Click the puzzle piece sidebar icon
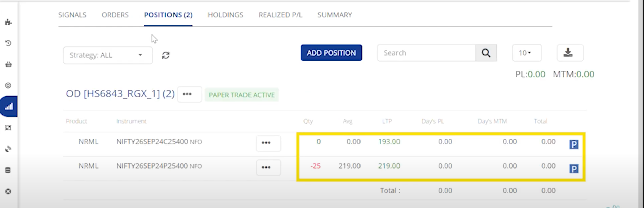This screenshot has width=644, height=208. (8, 23)
